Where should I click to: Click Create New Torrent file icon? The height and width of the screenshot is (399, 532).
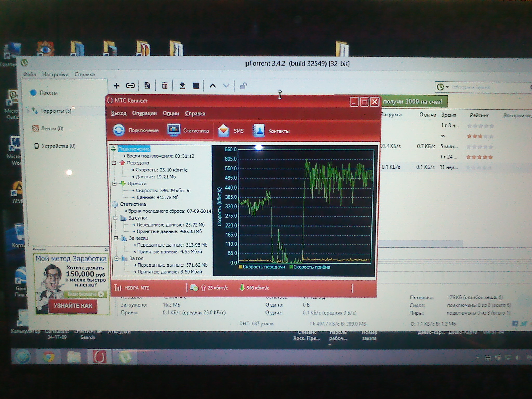pyautogui.click(x=147, y=85)
